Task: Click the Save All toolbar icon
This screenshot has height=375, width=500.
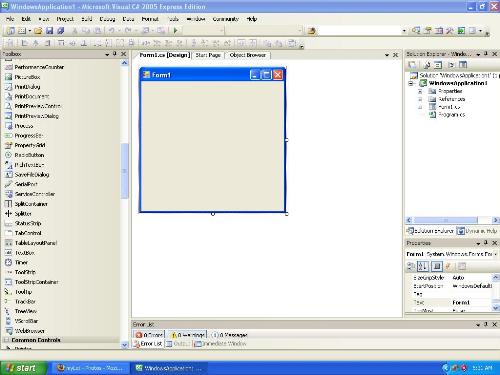Action: click(60, 31)
